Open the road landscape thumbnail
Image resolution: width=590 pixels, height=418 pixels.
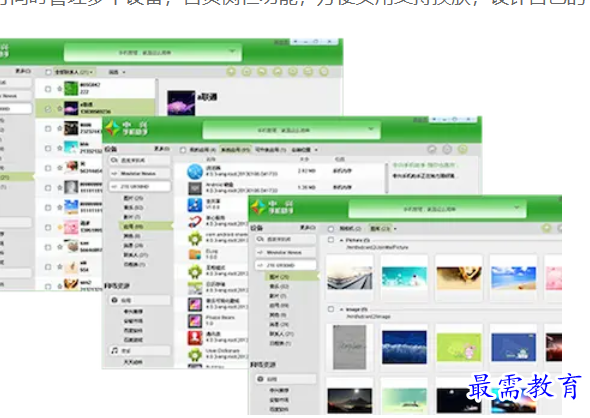point(350,277)
